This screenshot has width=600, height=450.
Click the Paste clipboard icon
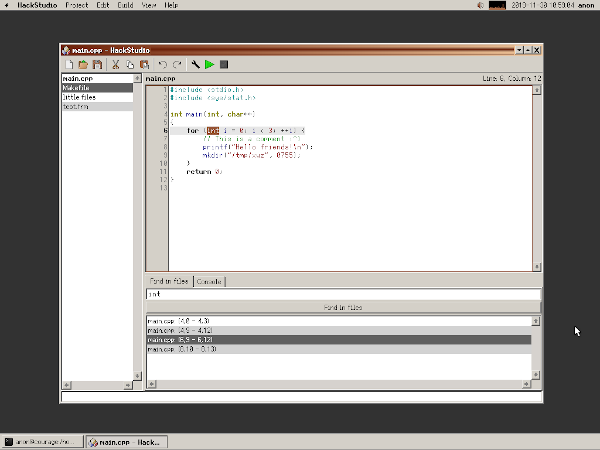point(145,65)
